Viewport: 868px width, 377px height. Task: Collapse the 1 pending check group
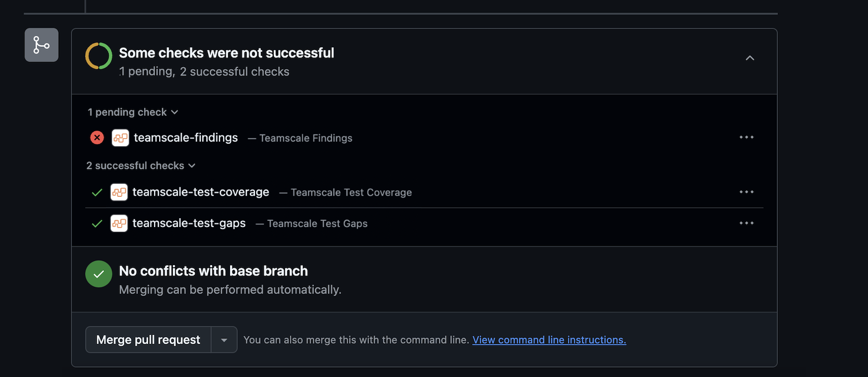click(133, 112)
